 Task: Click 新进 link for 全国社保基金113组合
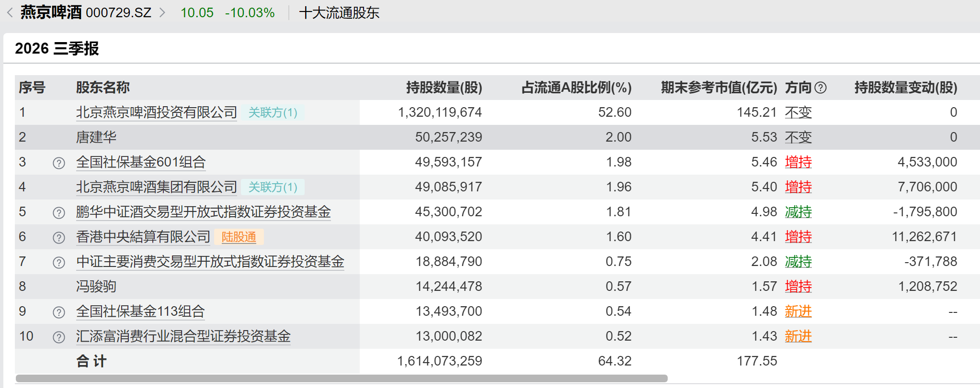click(798, 311)
